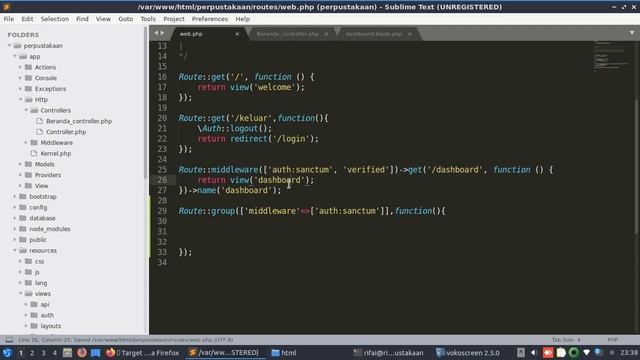Collapse the Http folder
Viewport: 640px width, 360px height.
pos(20,100)
